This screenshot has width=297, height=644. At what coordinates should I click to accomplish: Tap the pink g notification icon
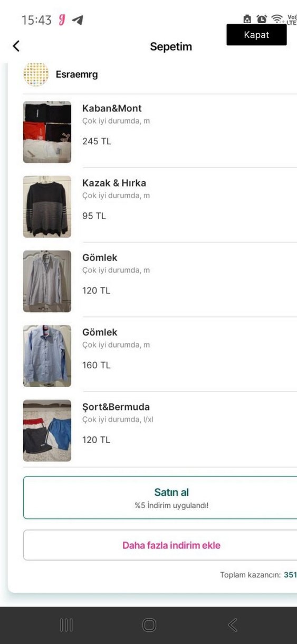[62, 20]
